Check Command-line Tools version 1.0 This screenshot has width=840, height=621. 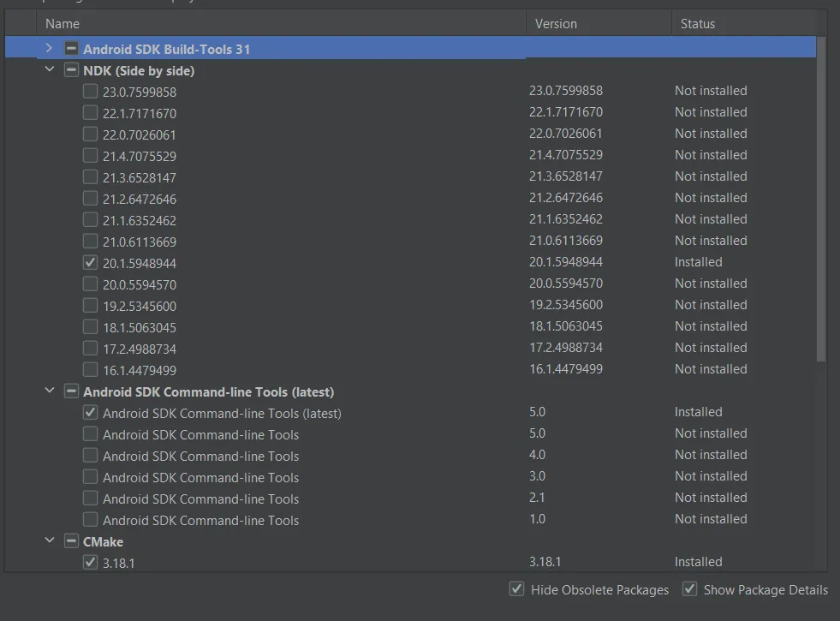(90, 520)
